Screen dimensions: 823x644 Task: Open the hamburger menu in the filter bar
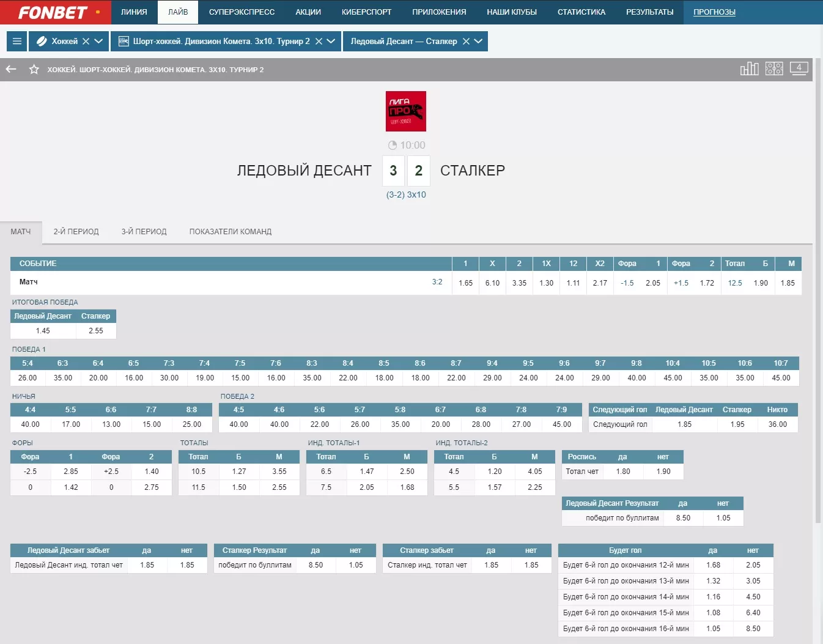[17, 42]
